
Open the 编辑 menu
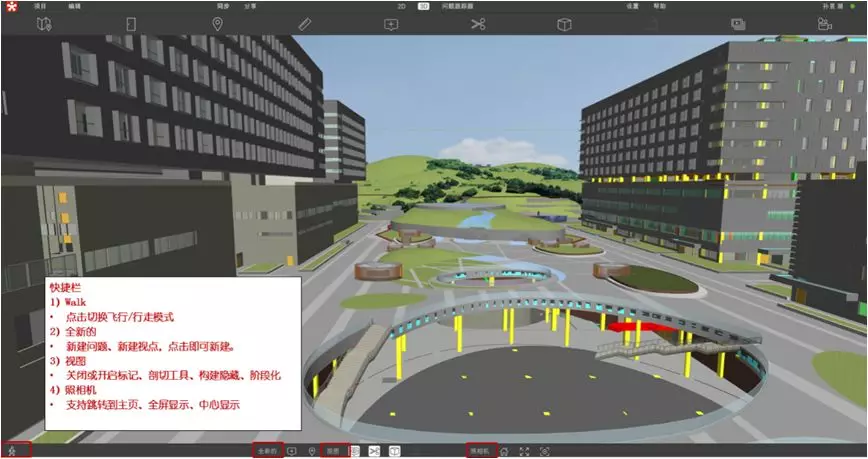[75, 6]
